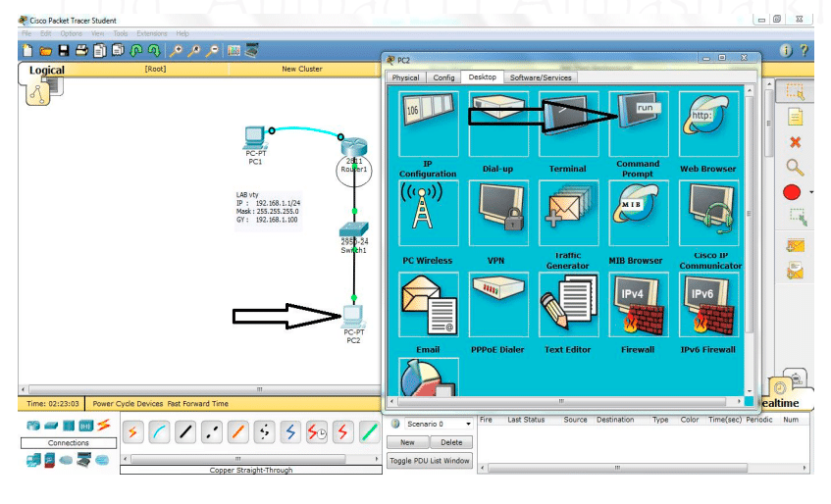Open the Email app on PC2
This screenshot has width=831, height=504.
[x=428, y=304]
